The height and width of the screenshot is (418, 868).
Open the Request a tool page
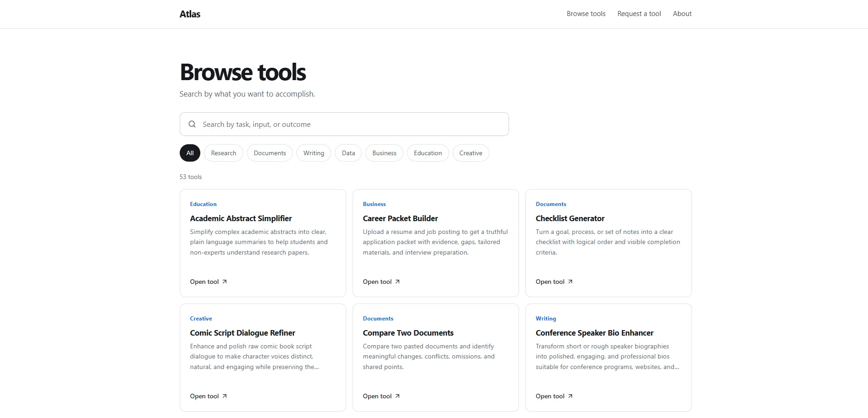click(x=639, y=14)
